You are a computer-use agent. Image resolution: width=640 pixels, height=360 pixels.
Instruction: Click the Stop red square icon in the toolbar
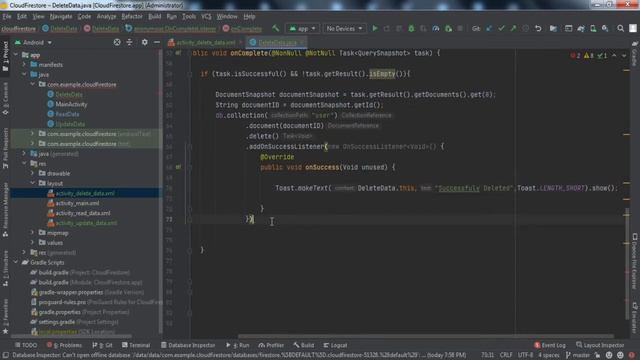pyautogui.click(x=460, y=29)
